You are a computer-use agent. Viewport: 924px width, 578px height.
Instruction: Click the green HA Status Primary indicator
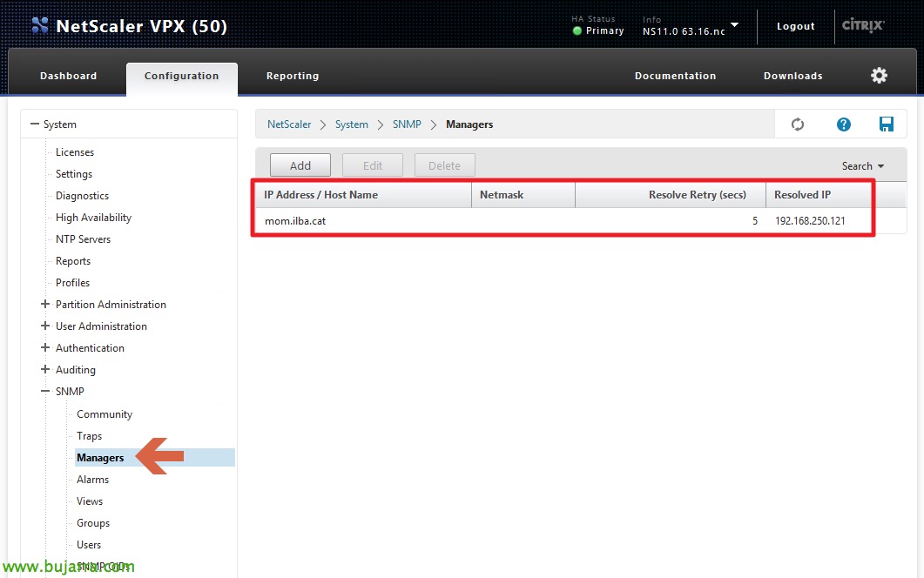point(577,30)
